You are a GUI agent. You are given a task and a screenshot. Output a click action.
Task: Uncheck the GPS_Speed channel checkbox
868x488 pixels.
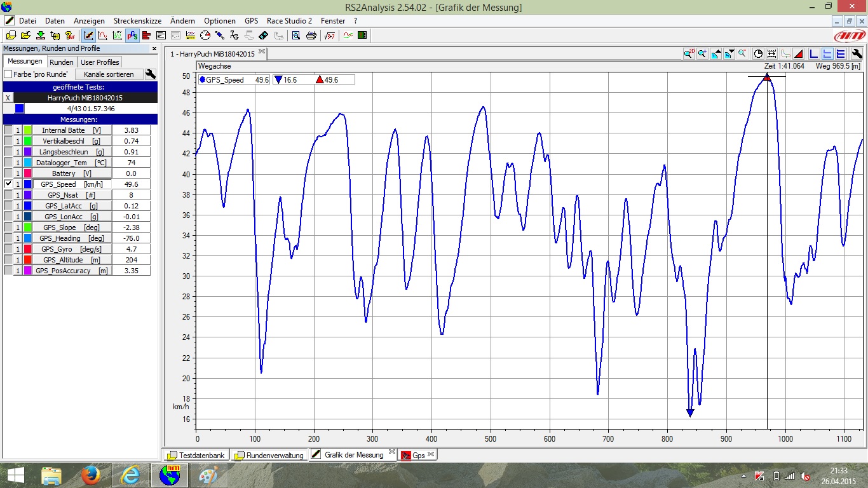point(8,184)
